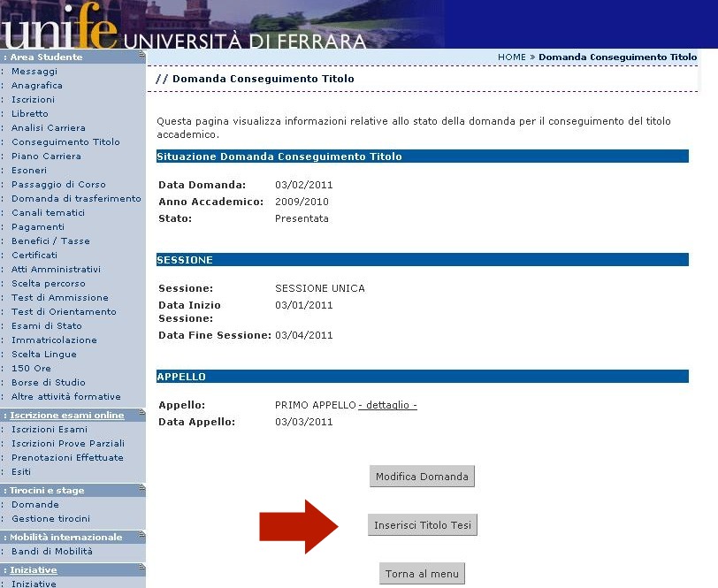Collapse the Tirocini e stage section

tap(141, 490)
